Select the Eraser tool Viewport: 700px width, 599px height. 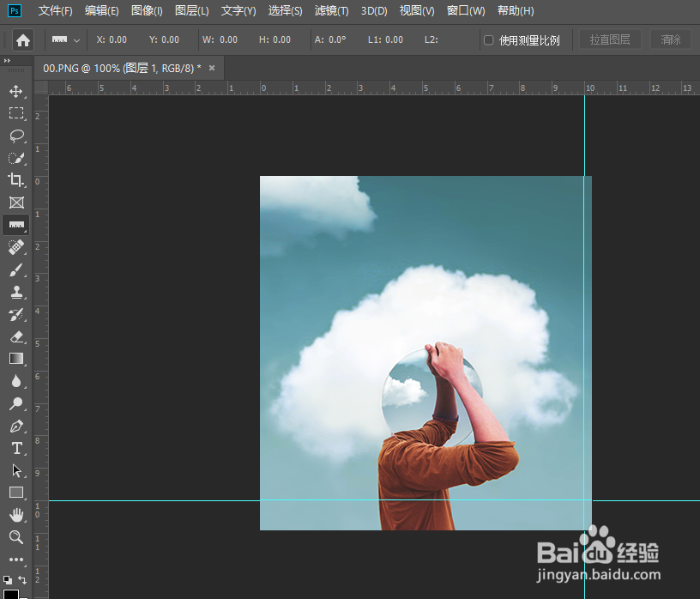(16, 336)
